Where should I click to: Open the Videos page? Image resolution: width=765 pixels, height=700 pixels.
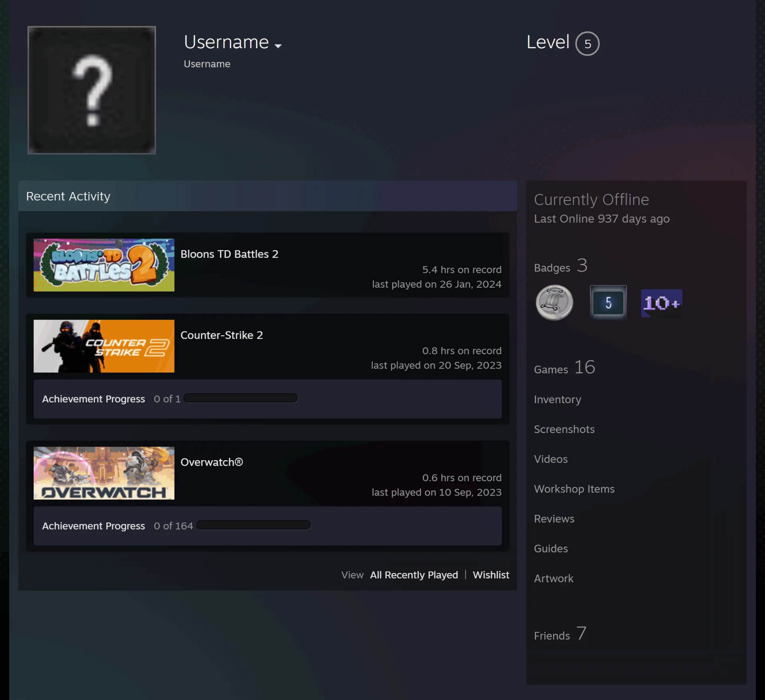pos(551,459)
